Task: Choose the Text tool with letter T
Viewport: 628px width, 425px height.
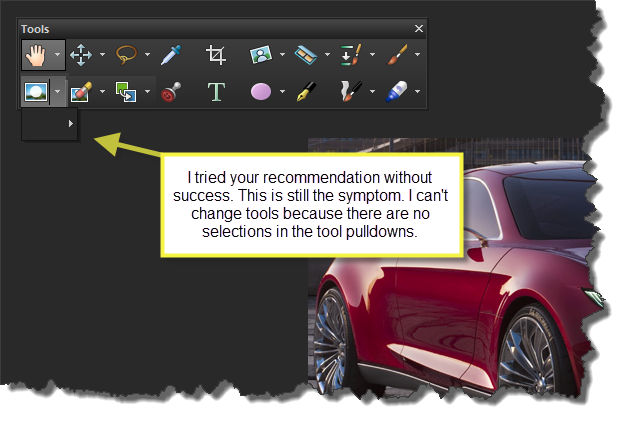Action: (215, 92)
